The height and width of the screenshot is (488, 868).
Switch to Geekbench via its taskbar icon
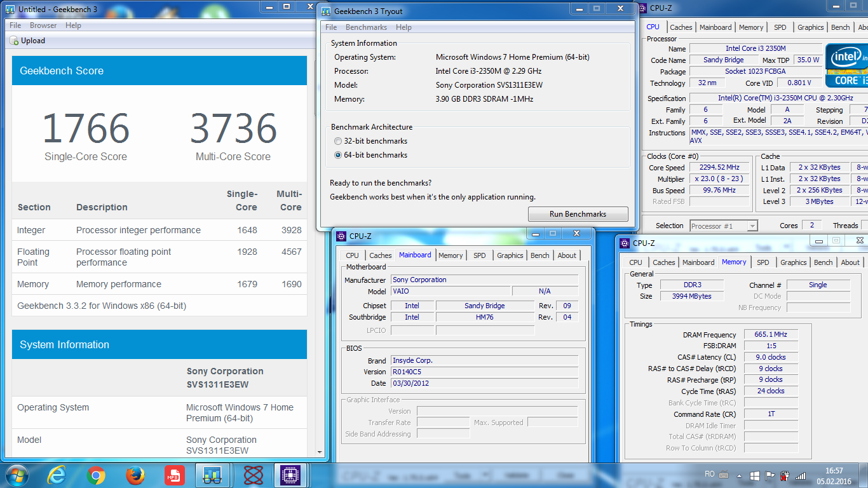coord(212,475)
